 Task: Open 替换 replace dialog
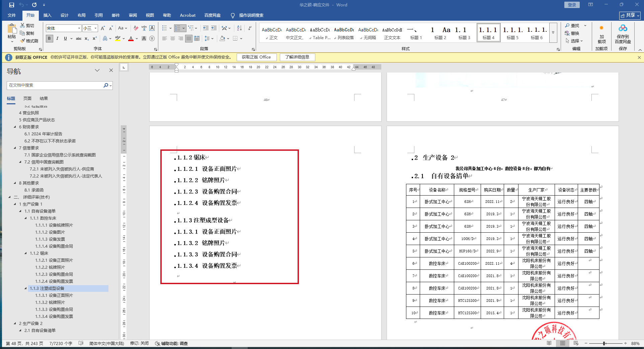[572, 33]
